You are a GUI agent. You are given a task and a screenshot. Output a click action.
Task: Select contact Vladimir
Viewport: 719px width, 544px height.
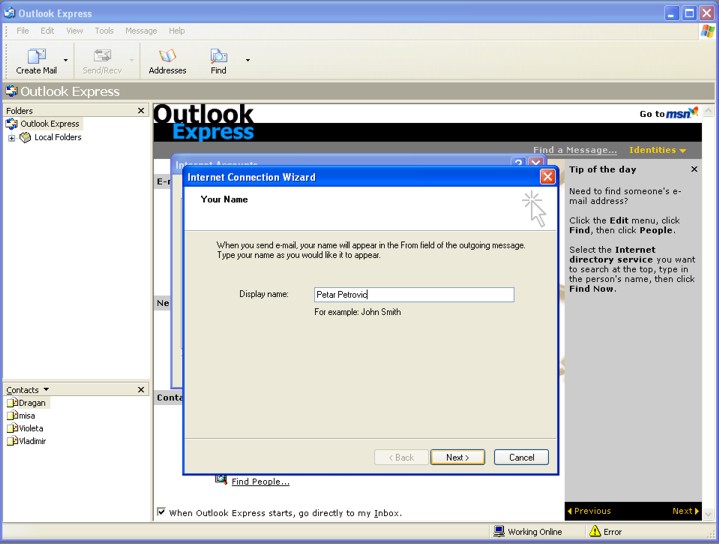[32, 441]
